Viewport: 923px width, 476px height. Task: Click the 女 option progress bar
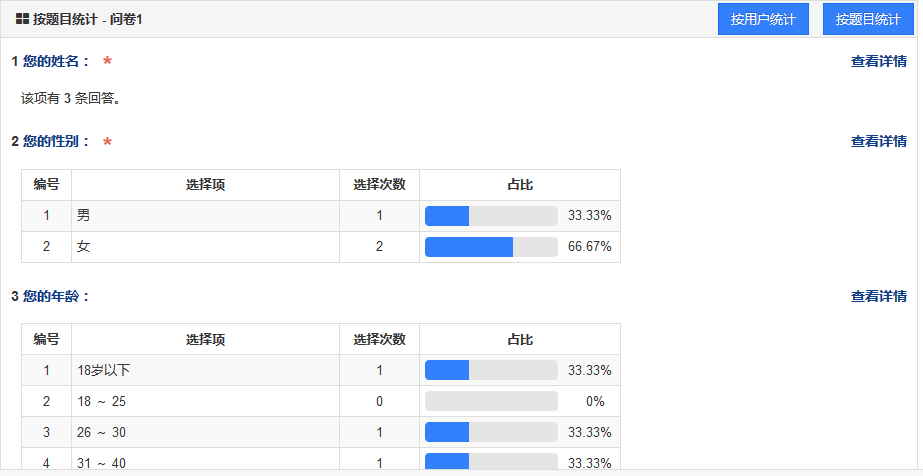click(491, 247)
